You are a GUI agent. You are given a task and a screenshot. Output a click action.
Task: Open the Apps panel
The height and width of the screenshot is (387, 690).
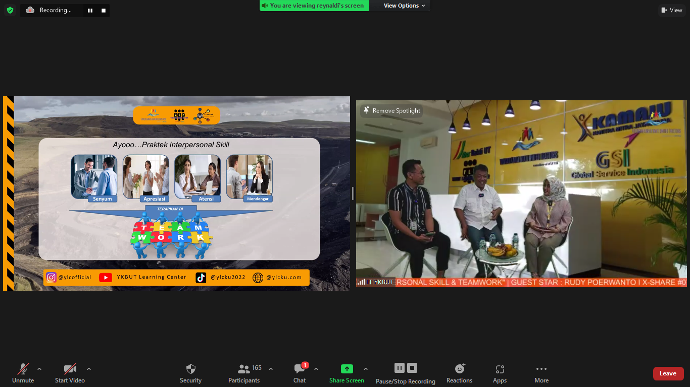click(x=499, y=373)
